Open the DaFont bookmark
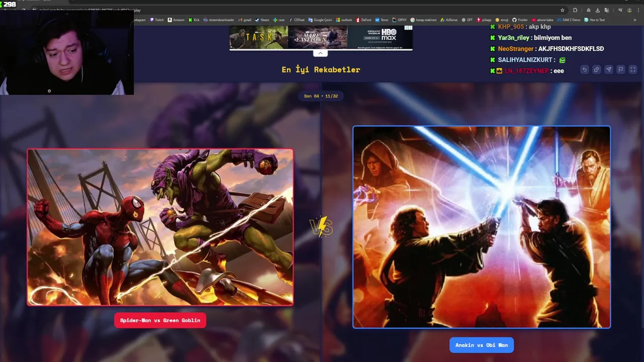Screen dimensions: 644x362 click(364, 20)
